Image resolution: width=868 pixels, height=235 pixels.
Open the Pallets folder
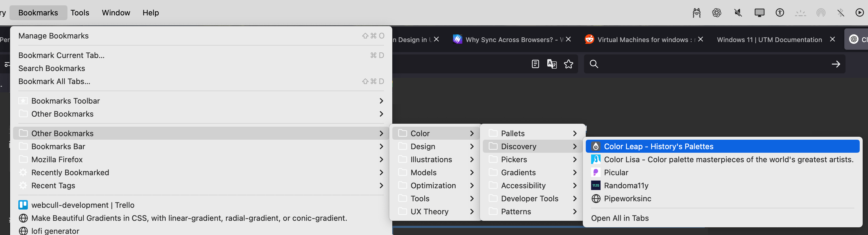point(533,133)
